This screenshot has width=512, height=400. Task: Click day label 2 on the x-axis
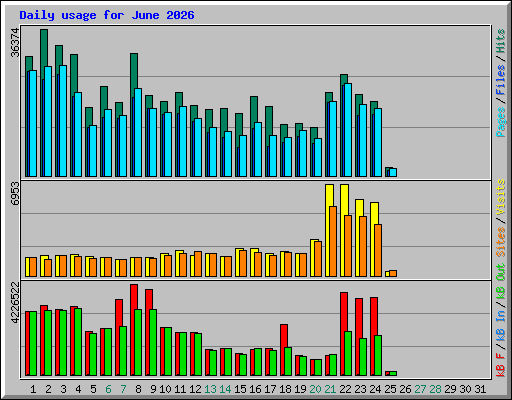point(48,389)
